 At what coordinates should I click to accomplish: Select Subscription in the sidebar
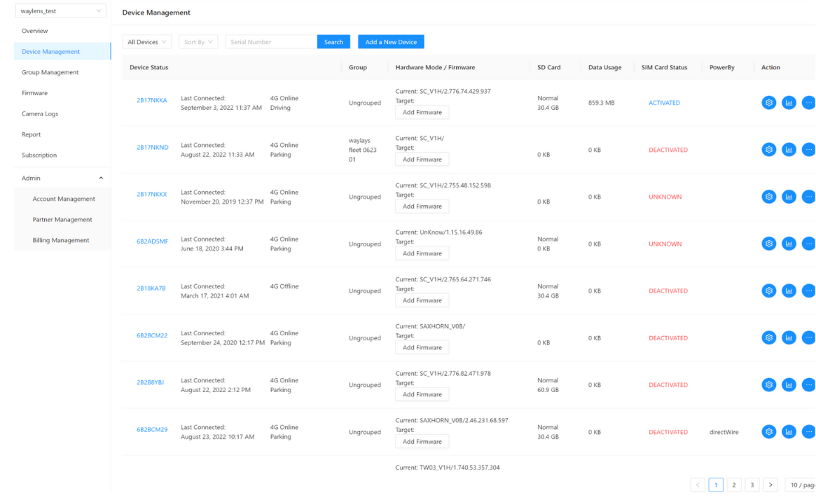[39, 155]
